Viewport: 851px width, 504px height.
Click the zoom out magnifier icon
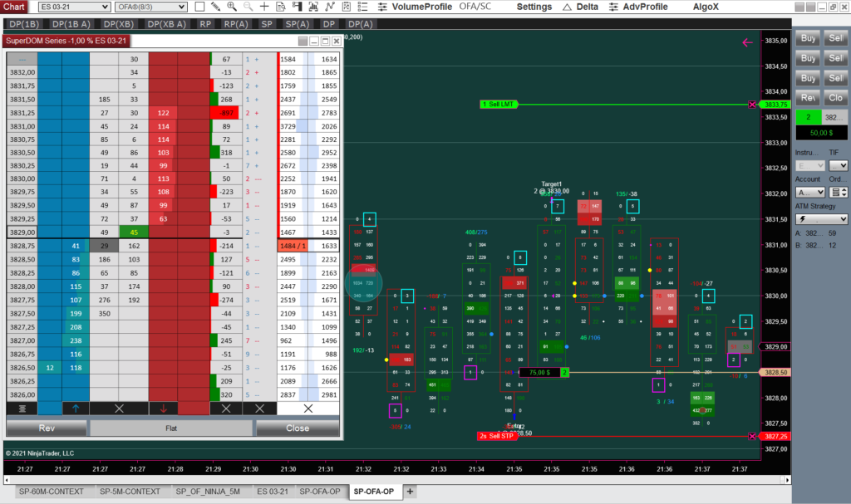(x=248, y=7)
